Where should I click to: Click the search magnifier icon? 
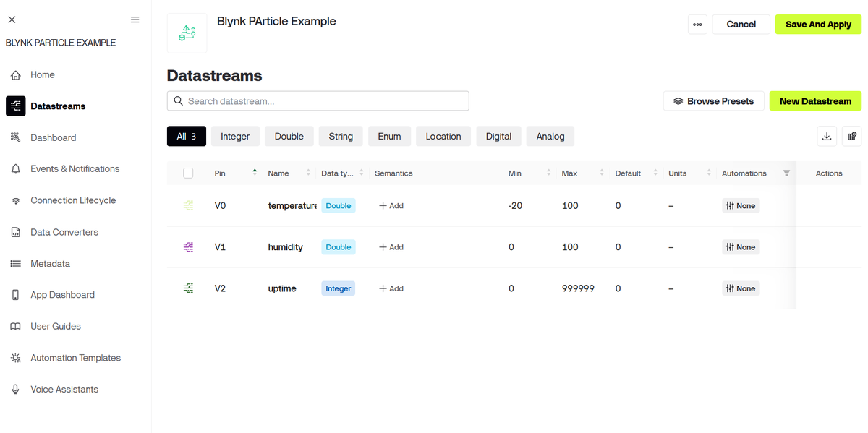[x=179, y=101]
